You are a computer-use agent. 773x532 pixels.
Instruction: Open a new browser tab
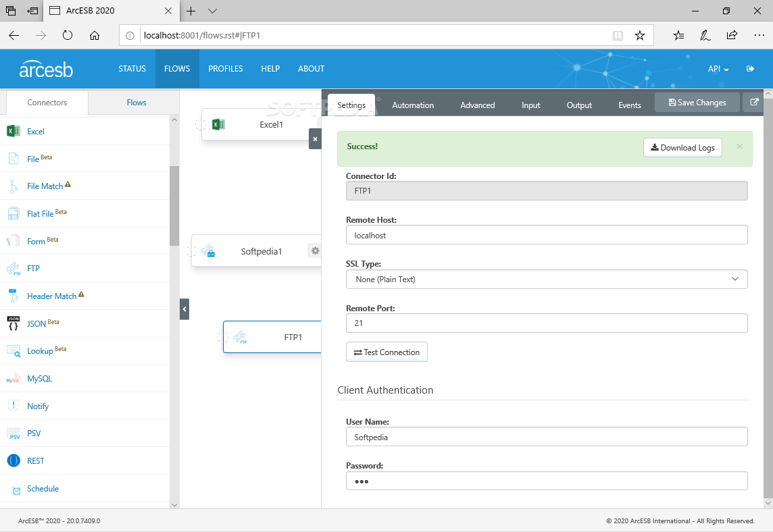(x=191, y=10)
